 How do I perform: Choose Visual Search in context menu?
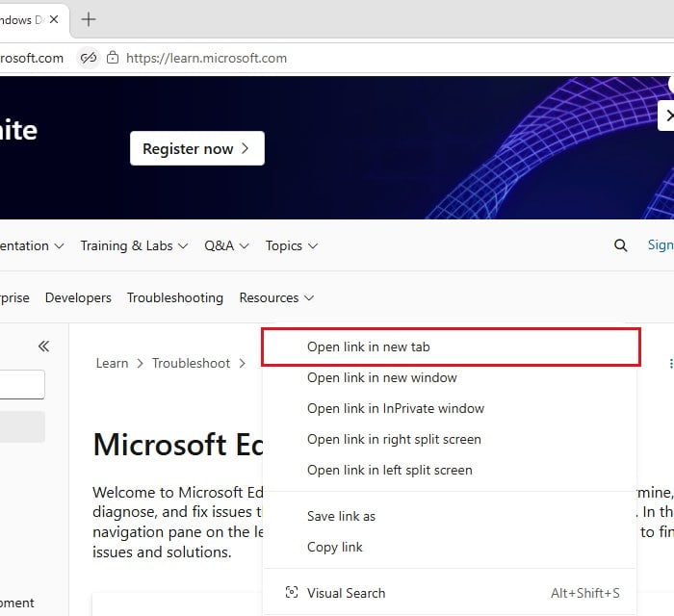450,593
